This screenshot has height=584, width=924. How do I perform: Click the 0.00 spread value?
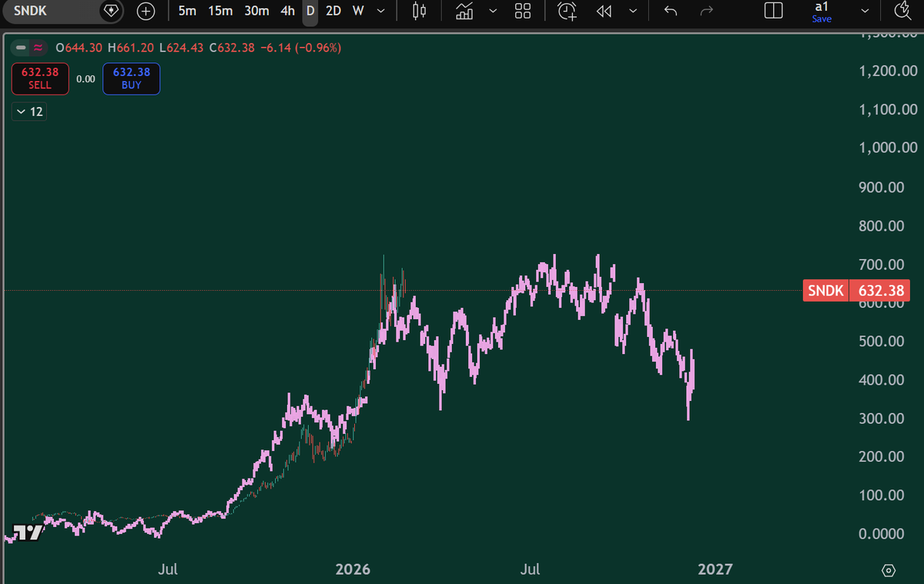(86, 78)
